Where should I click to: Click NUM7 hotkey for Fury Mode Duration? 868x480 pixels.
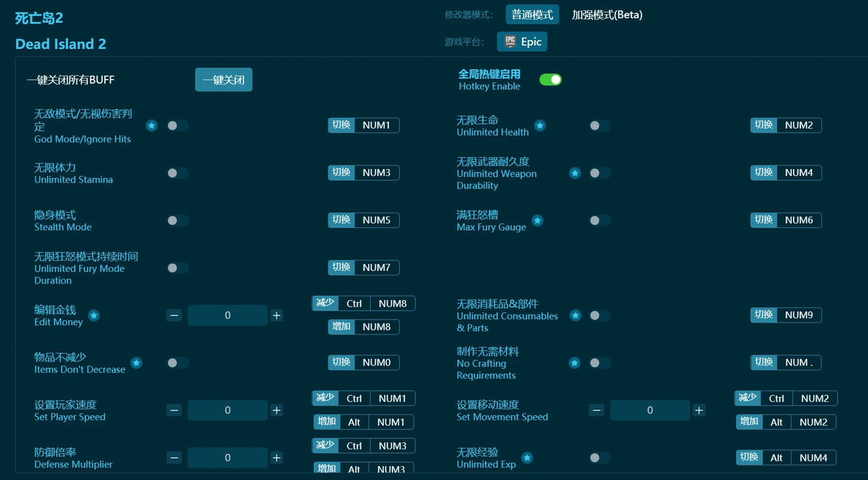coord(363,267)
